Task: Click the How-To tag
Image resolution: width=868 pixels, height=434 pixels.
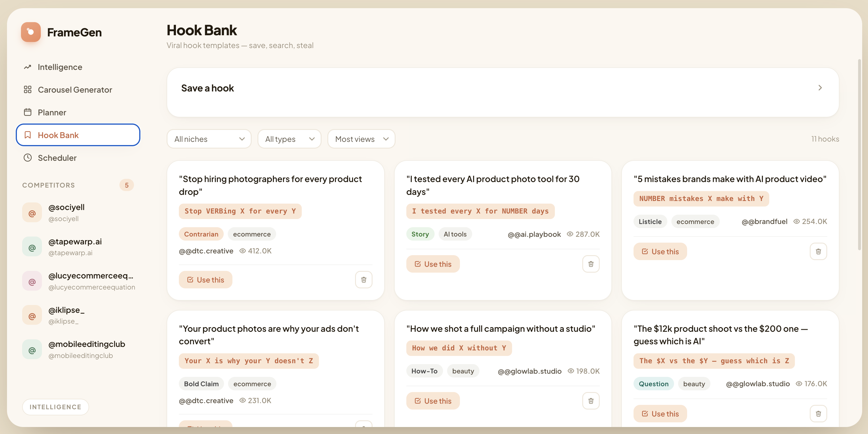Action: 424,371
